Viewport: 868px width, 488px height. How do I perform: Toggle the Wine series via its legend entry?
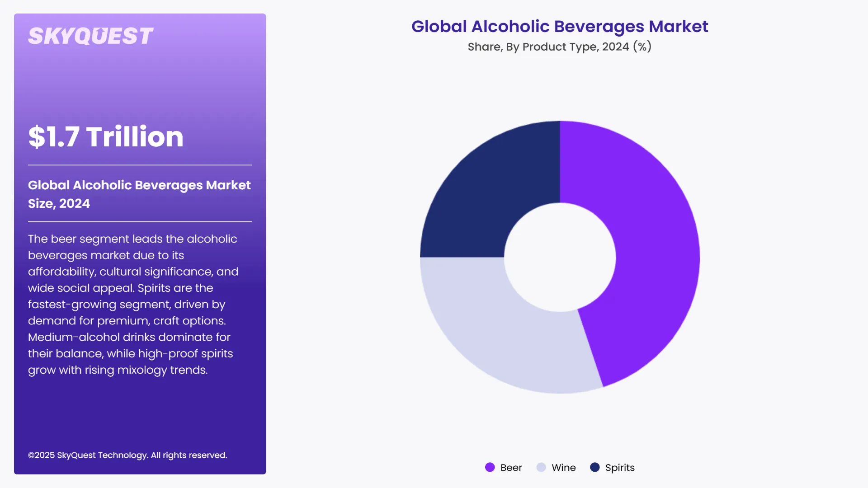pyautogui.click(x=557, y=468)
